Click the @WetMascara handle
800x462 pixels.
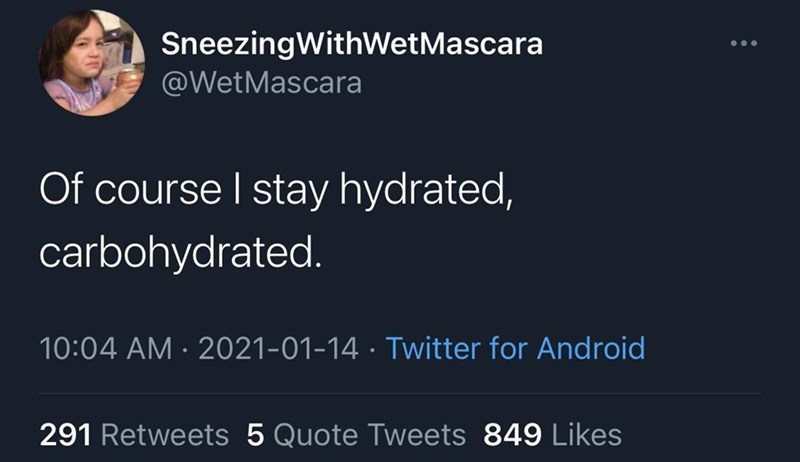click(261, 82)
